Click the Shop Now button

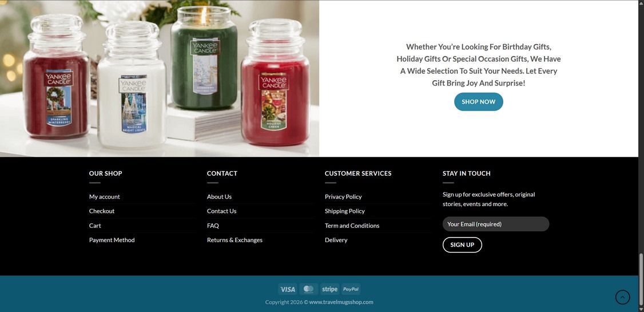(x=479, y=101)
